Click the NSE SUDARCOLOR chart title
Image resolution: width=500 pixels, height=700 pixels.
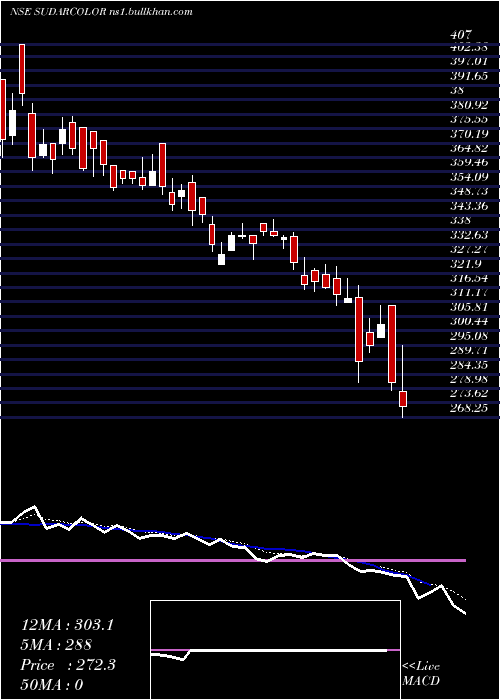(101, 12)
